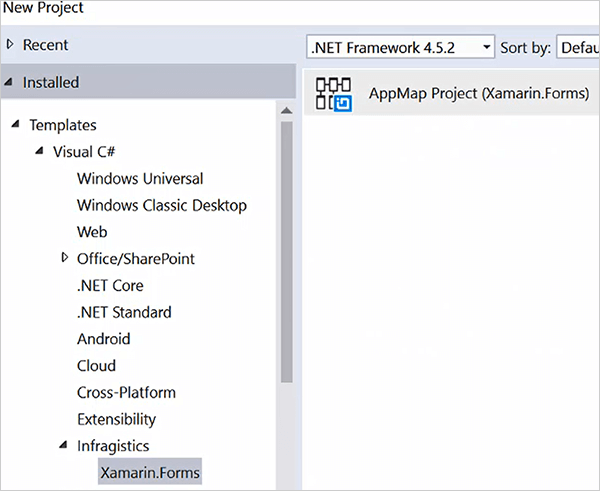Select the .NET Core category
The height and width of the screenshot is (491, 600).
click(110, 285)
